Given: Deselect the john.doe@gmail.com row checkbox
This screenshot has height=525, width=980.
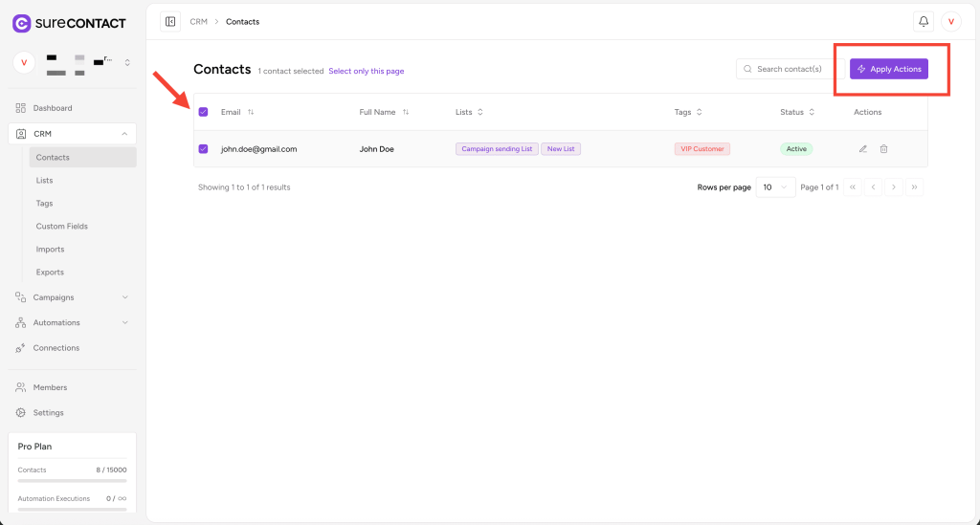Looking at the screenshot, I should point(203,149).
